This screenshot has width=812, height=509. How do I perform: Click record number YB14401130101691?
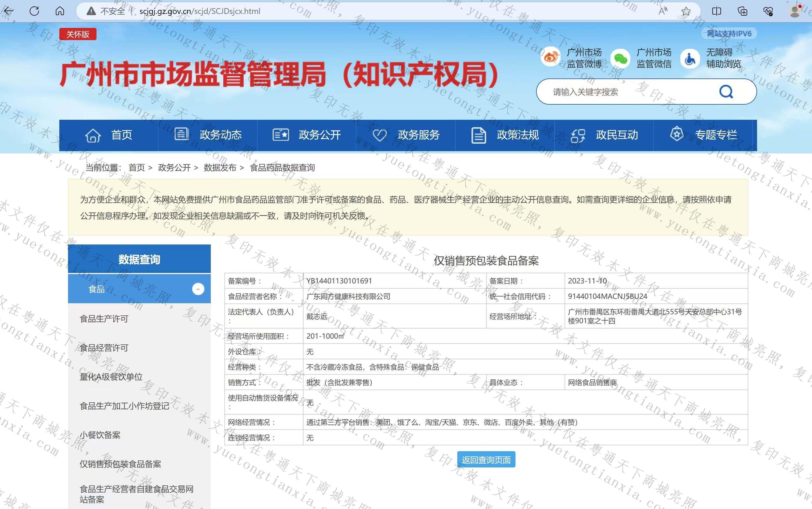pyautogui.click(x=339, y=281)
